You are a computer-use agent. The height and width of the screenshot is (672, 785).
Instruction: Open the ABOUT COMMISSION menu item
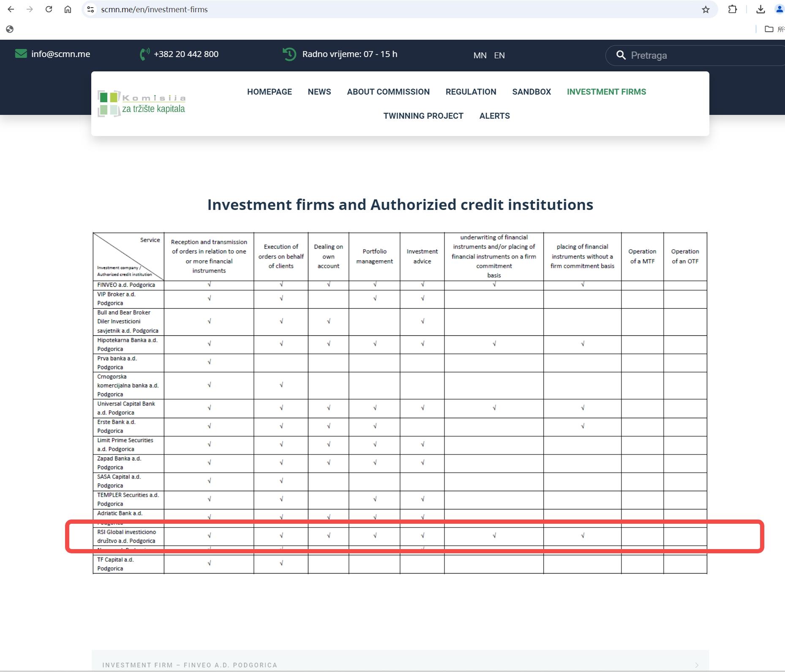click(388, 92)
